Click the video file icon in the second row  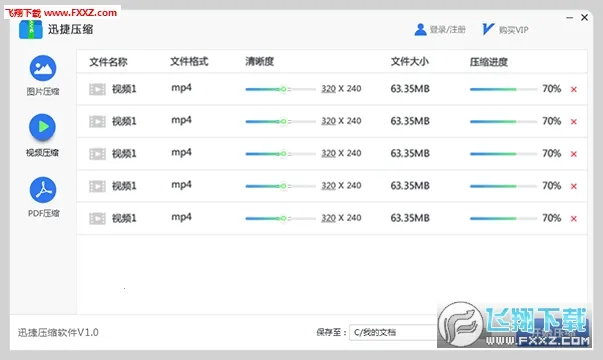[x=97, y=122]
